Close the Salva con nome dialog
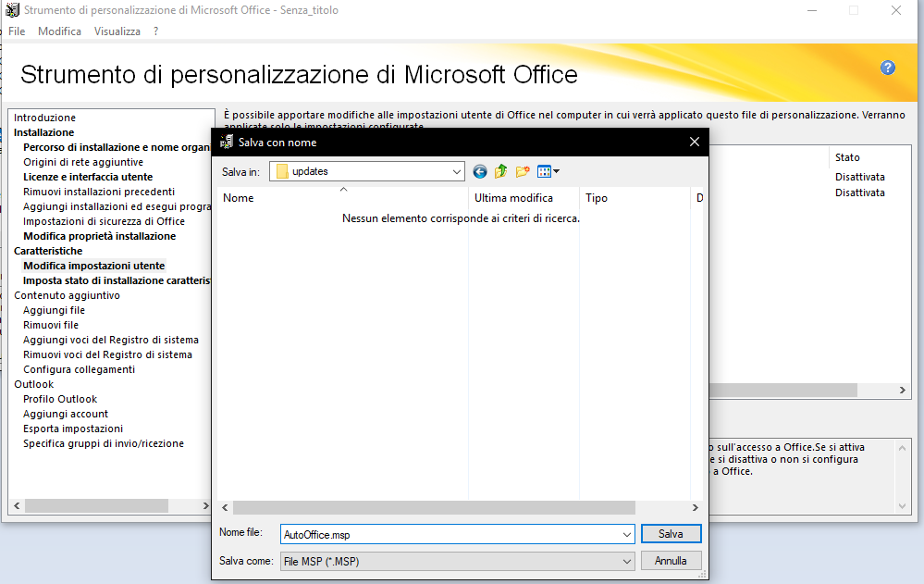Viewport: 924px width, 584px height. [695, 143]
